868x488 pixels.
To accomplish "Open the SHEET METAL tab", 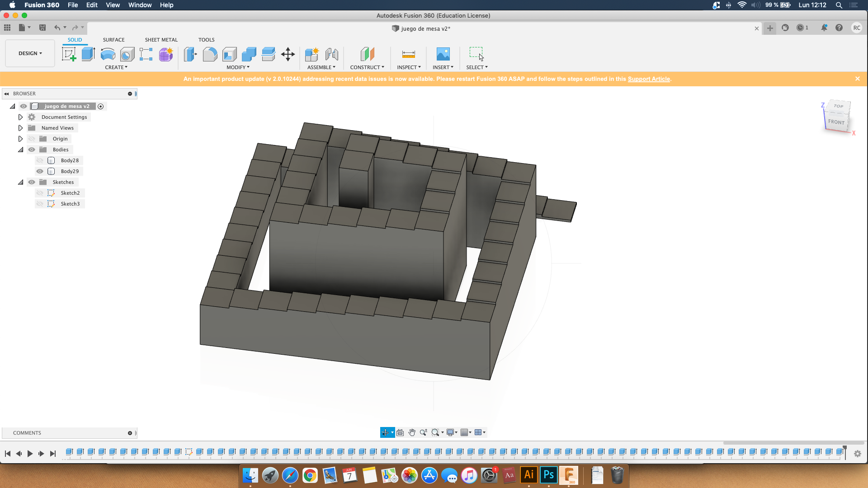I will click(161, 40).
